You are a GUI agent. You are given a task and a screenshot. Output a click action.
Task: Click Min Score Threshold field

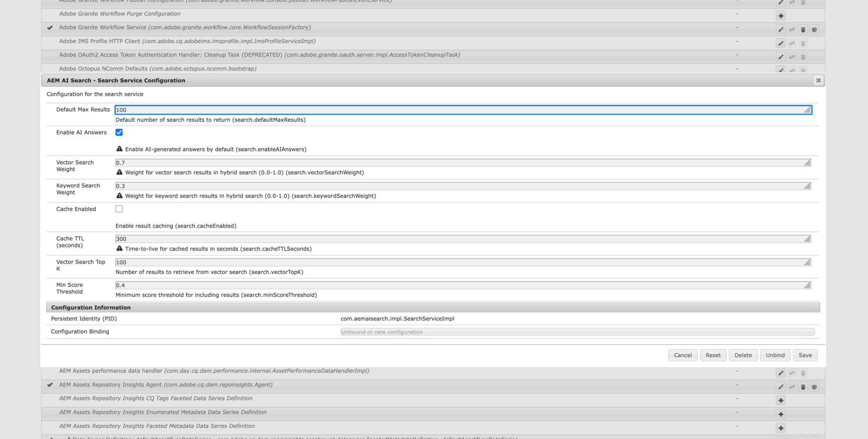click(x=463, y=285)
